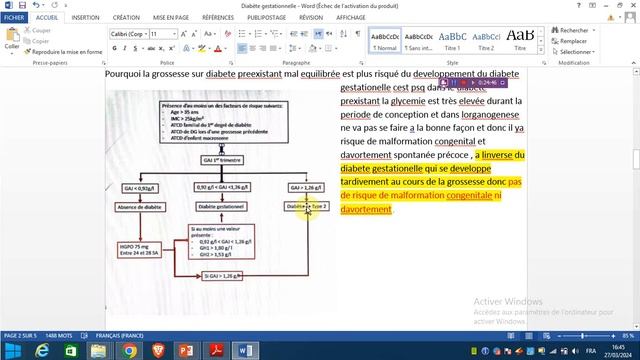Toggle strikethrough (abc) formatting

(151, 49)
